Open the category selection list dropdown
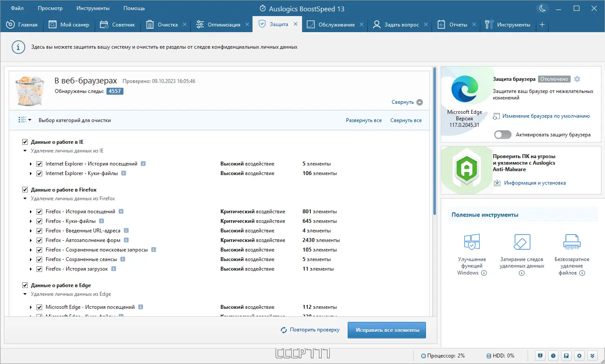This screenshot has height=364, width=605. [25, 120]
